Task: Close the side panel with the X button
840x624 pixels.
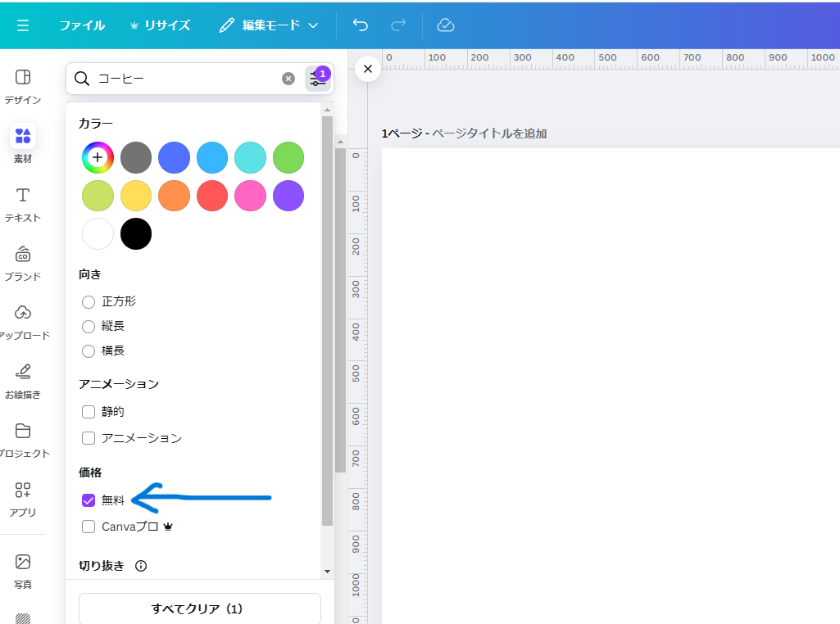Action: (x=367, y=69)
